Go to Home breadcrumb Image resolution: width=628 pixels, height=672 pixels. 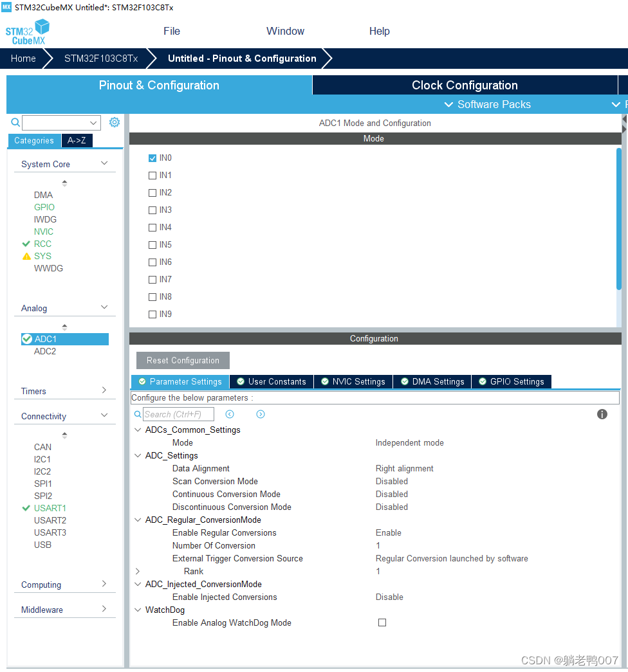23,59
